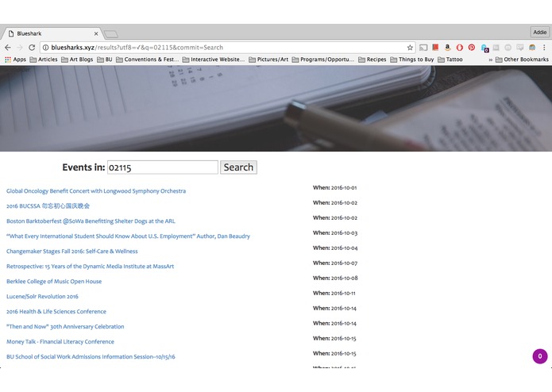Click the gray speech bubble extension icon

pos(520,47)
